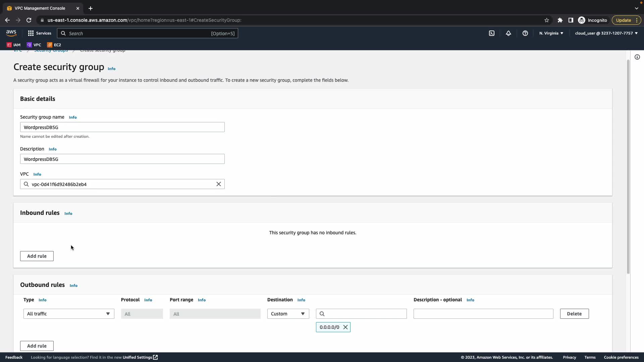
Task: Open AWS CloudShell icon in header
Action: [x=492, y=33]
